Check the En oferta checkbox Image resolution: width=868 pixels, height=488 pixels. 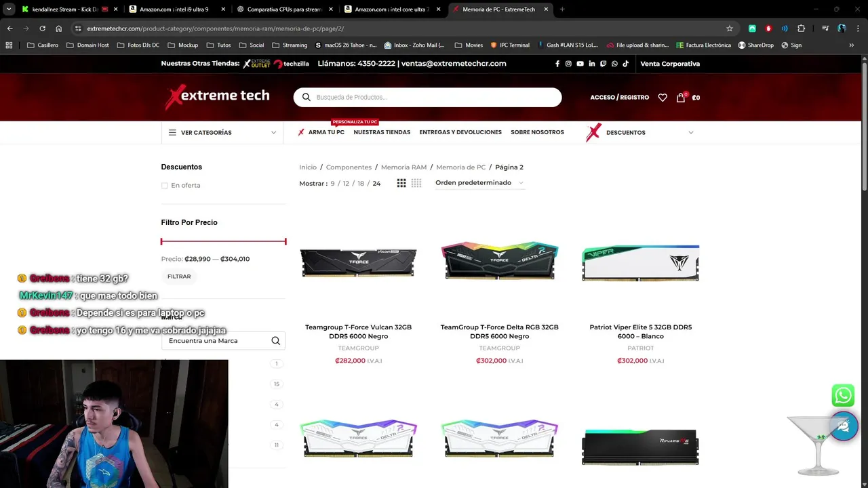pos(164,186)
